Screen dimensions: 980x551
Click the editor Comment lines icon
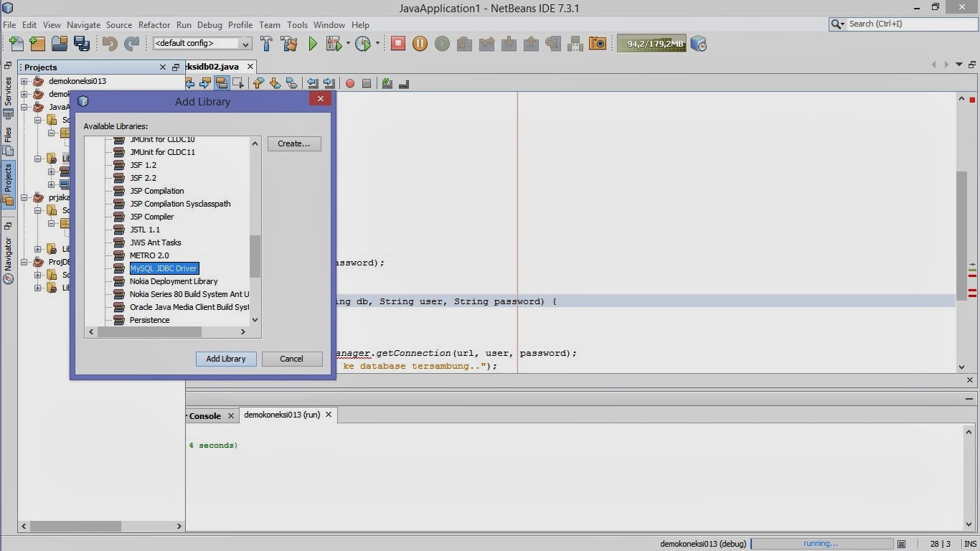(387, 83)
